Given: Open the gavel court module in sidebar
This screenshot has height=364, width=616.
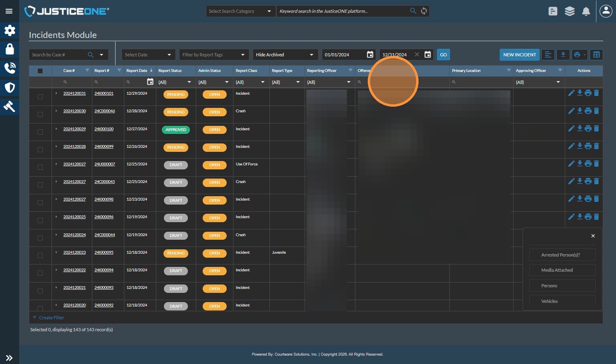Looking at the screenshot, I should click(x=10, y=106).
